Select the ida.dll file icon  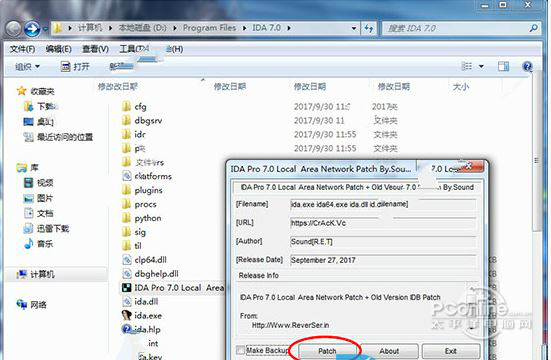tap(126, 301)
